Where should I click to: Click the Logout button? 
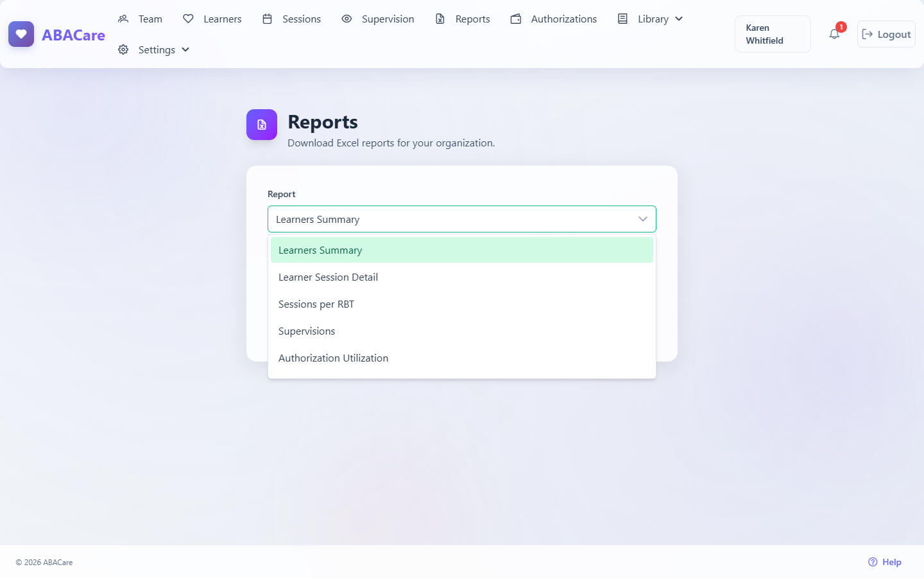[x=886, y=34]
